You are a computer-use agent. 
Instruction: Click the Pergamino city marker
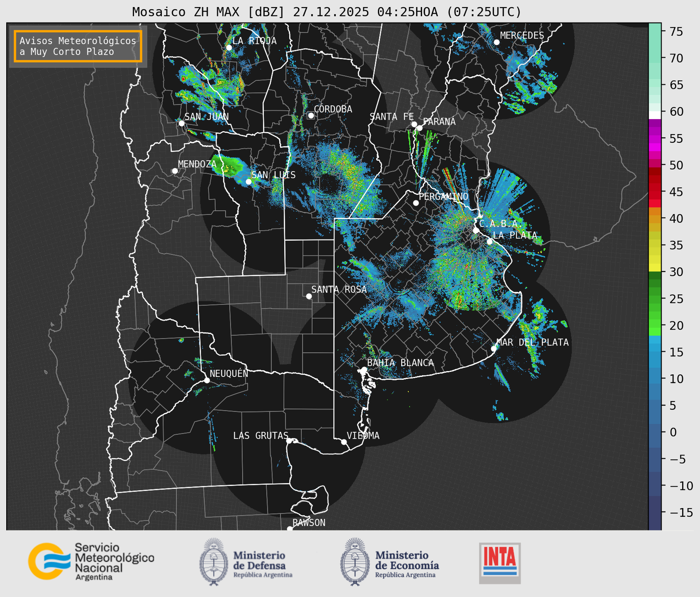coord(416,203)
